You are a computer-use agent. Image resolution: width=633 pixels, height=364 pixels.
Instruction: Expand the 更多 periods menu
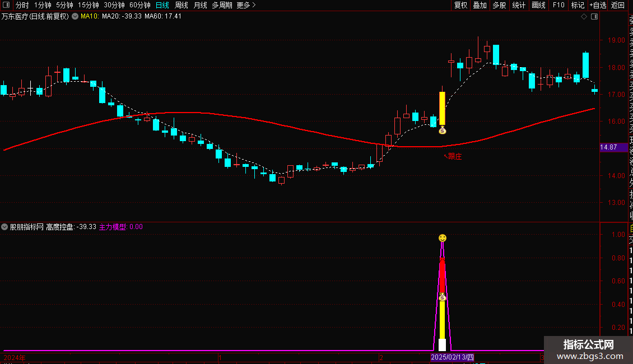pyautogui.click(x=246, y=5)
